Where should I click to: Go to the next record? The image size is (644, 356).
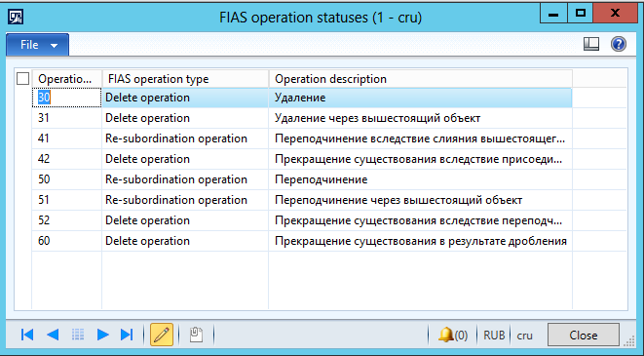click(x=102, y=335)
